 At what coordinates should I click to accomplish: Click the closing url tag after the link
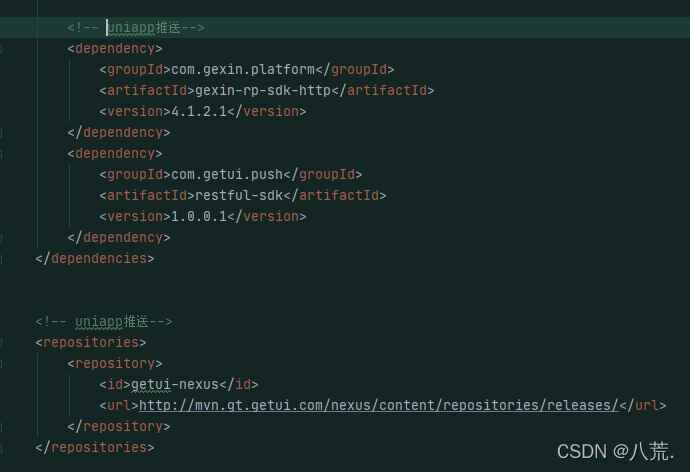(x=643, y=405)
